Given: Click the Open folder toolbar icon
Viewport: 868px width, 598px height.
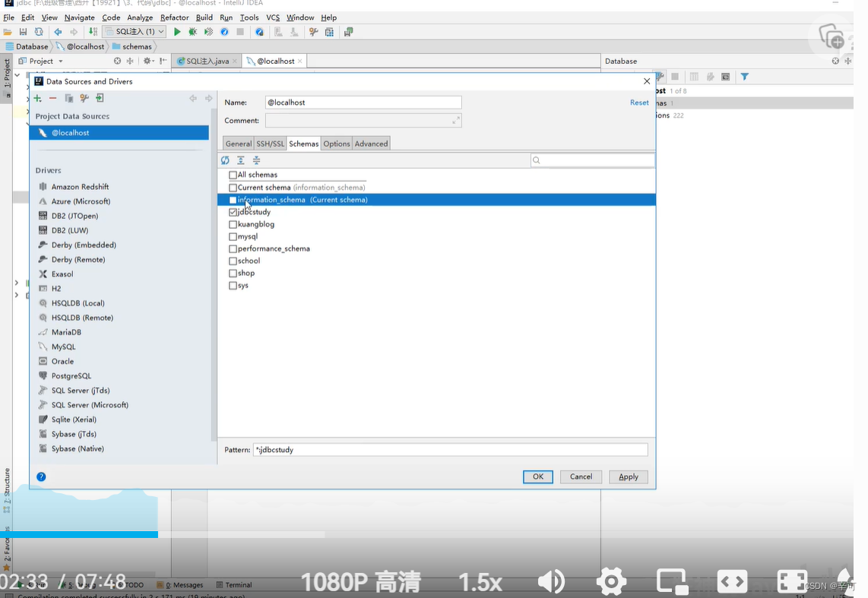Looking at the screenshot, I should 8,32.
